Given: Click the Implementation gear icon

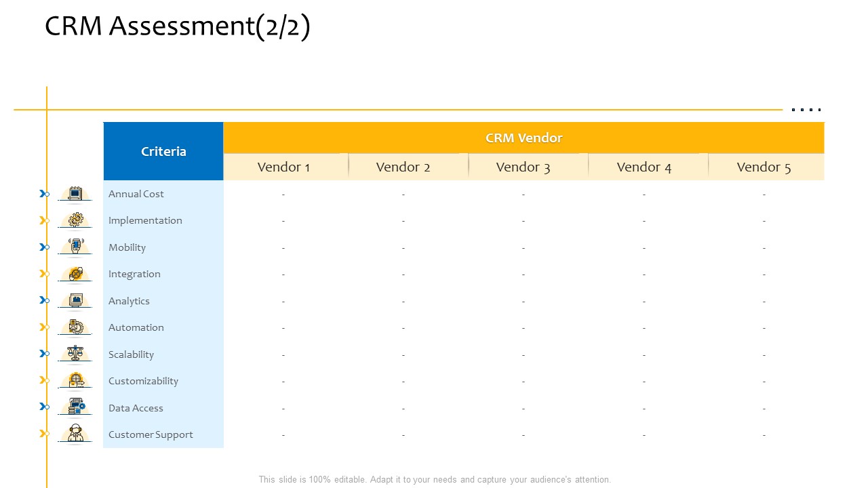Looking at the screenshot, I should coord(75,220).
